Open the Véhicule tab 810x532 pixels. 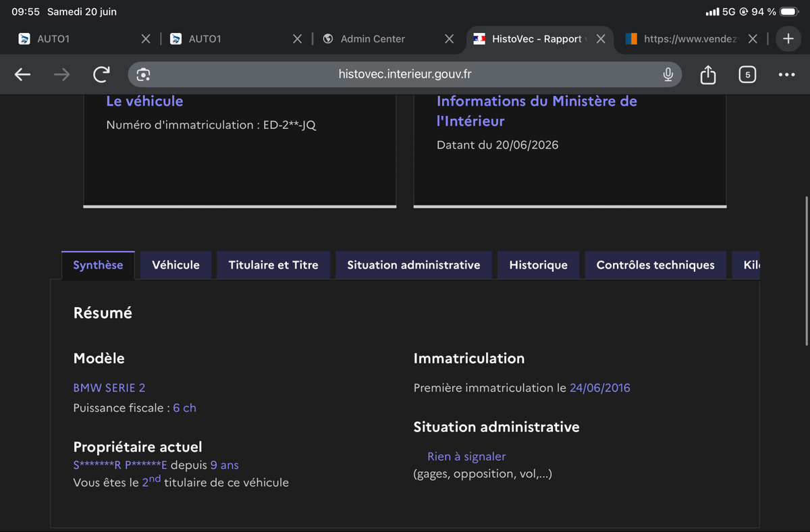pyautogui.click(x=175, y=265)
